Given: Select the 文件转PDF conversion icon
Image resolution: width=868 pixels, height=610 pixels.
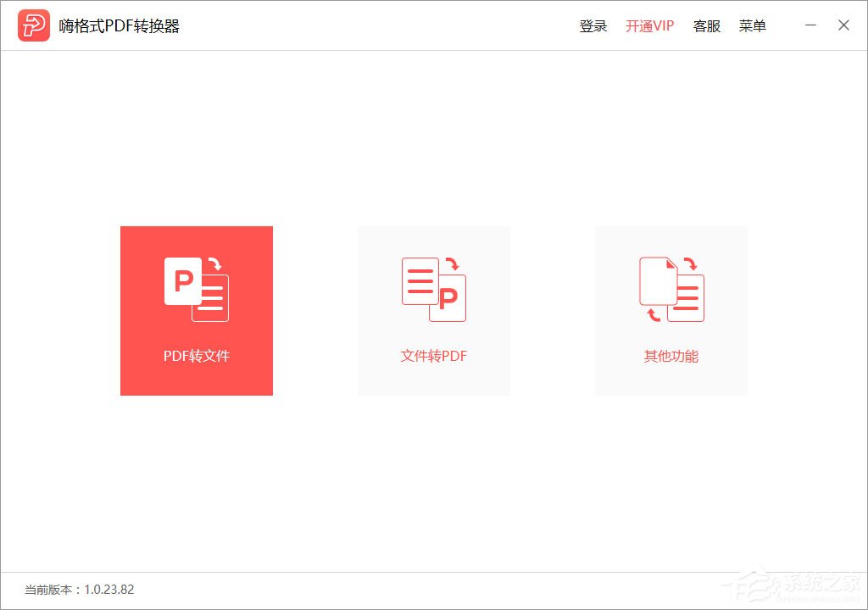Looking at the screenshot, I should [433, 288].
